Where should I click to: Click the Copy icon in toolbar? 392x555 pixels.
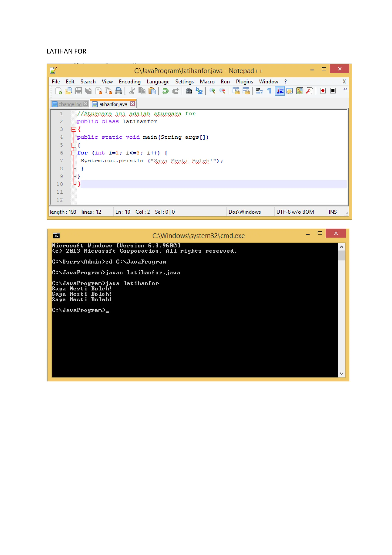pos(142,91)
